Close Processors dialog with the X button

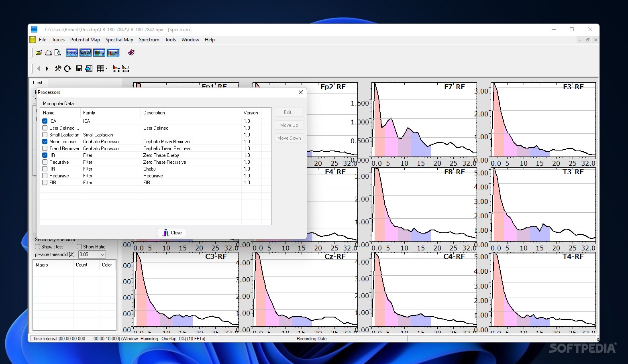[301, 92]
